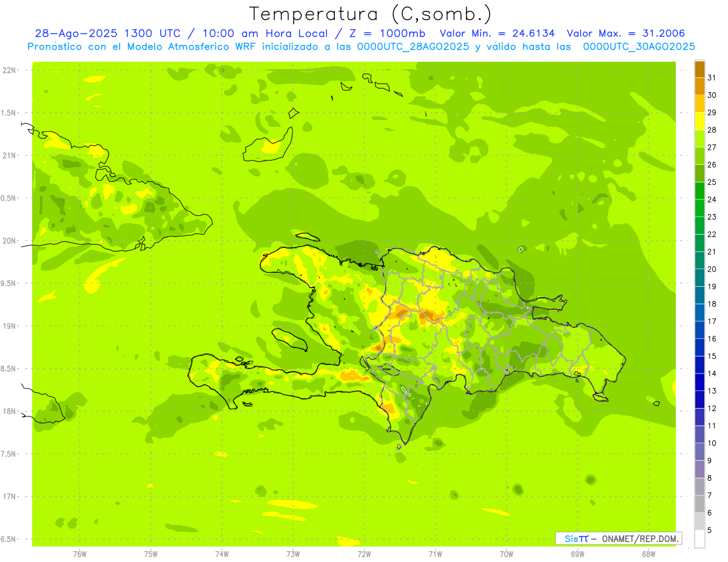Click the legend value label "28"
The image size is (728, 562).
tap(712, 130)
